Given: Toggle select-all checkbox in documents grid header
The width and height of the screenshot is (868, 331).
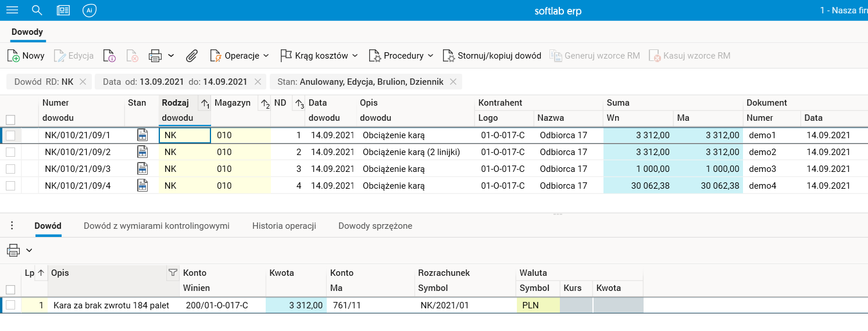Looking at the screenshot, I should (10, 120).
